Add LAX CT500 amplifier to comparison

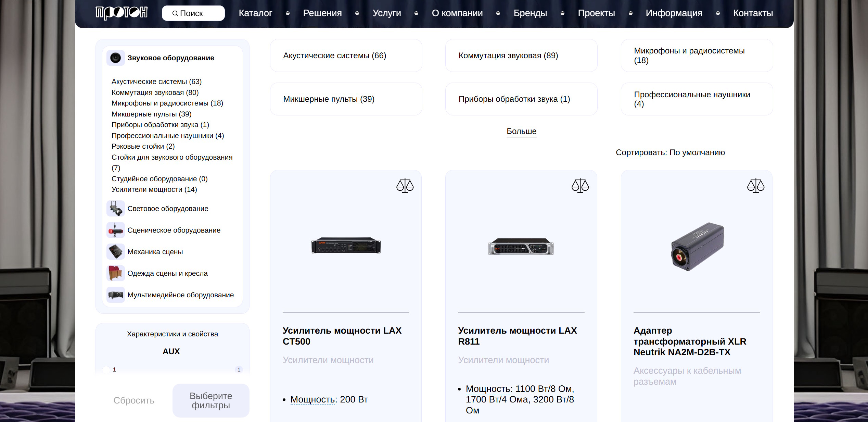tap(405, 186)
